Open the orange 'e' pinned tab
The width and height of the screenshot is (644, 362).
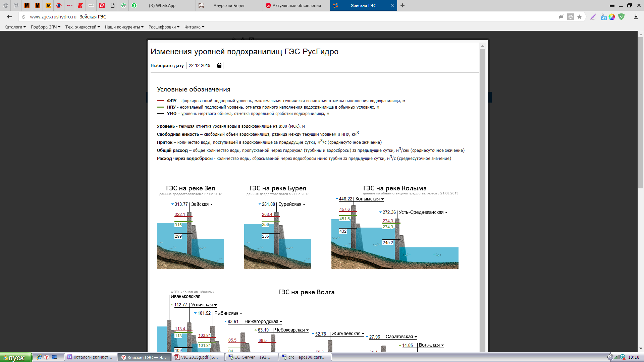point(48,5)
